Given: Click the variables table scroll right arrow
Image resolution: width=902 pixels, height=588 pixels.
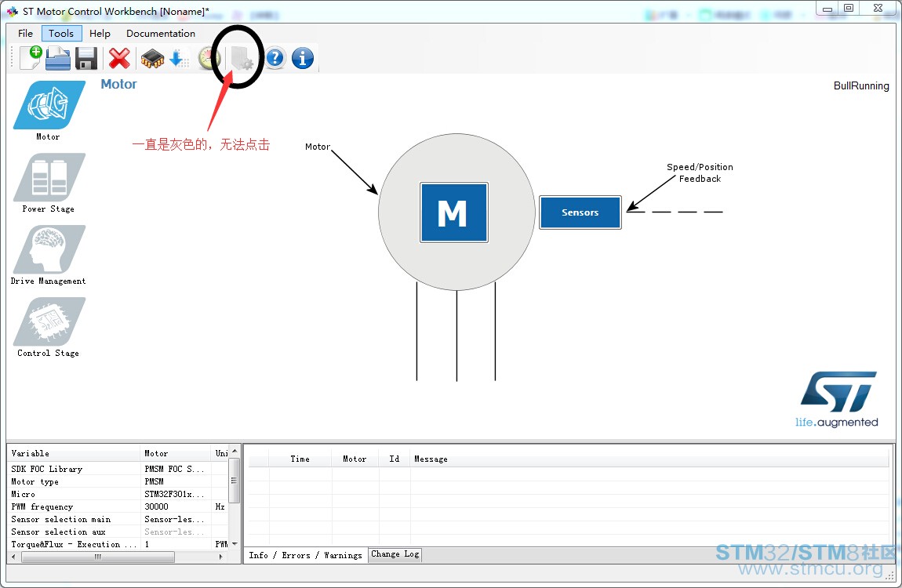Looking at the screenshot, I should coord(221,557).
